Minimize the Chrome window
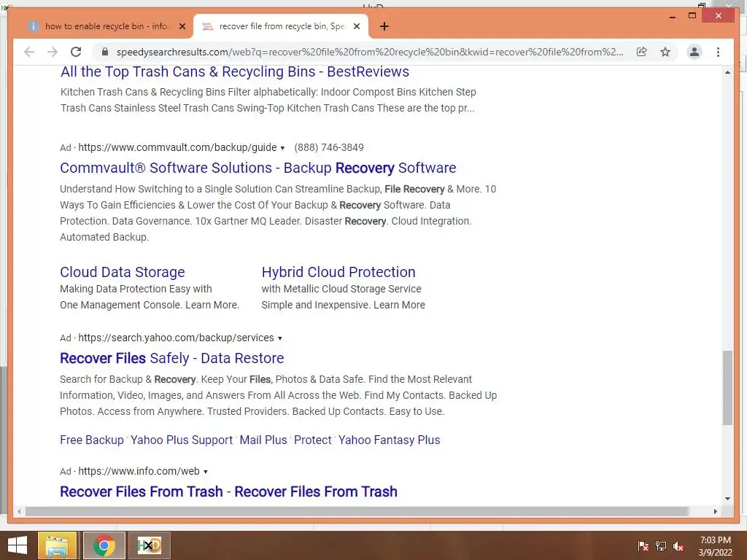The image size is (747, 560). point(672,16)
